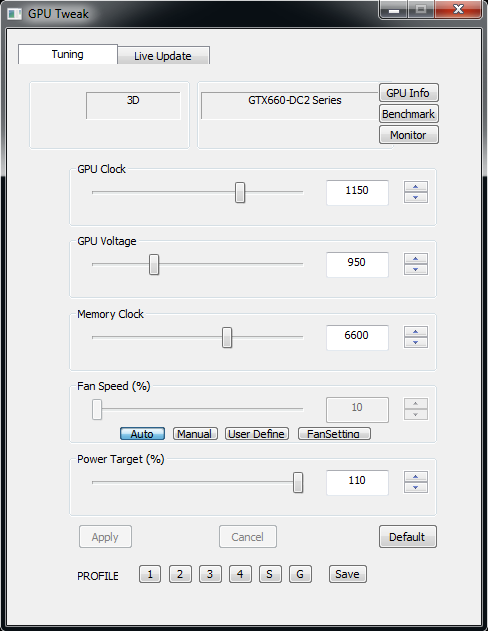
Task: Click the GPU Tweak title bar icon
Action: click(x=14, y=14)
